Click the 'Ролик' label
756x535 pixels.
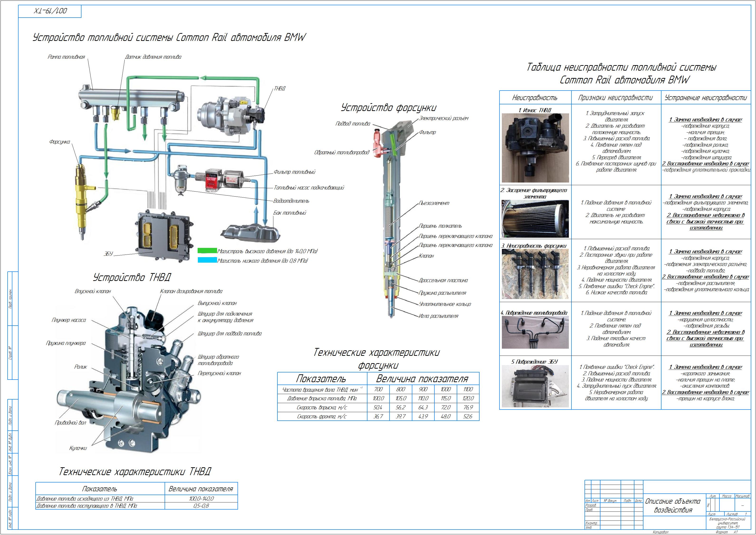tap(81, 367)
